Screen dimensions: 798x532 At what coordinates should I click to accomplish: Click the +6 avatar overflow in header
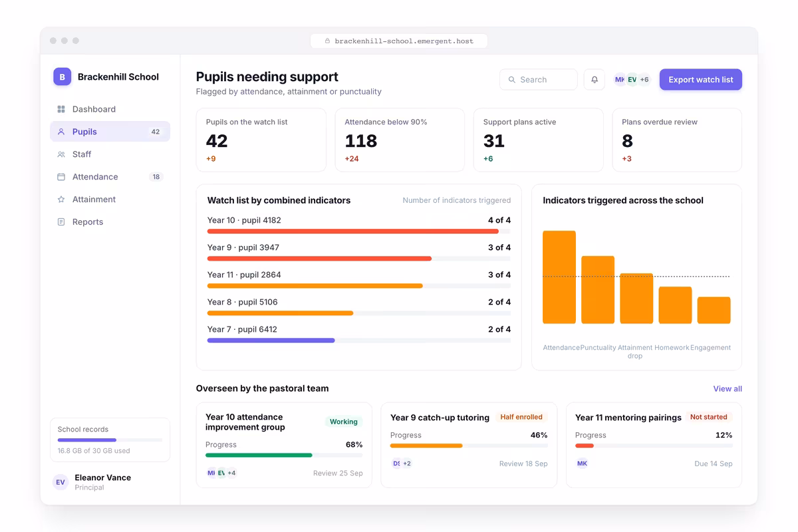pos(644,80)
